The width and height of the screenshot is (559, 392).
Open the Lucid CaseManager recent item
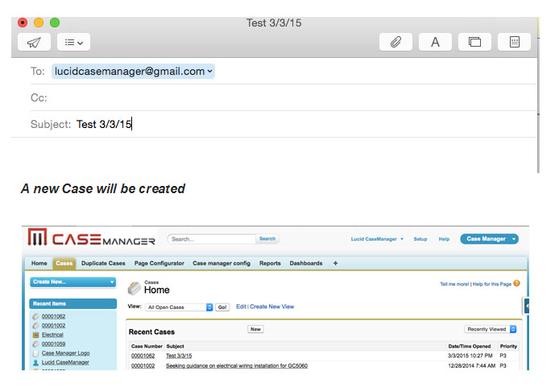[x=65, y=362]
